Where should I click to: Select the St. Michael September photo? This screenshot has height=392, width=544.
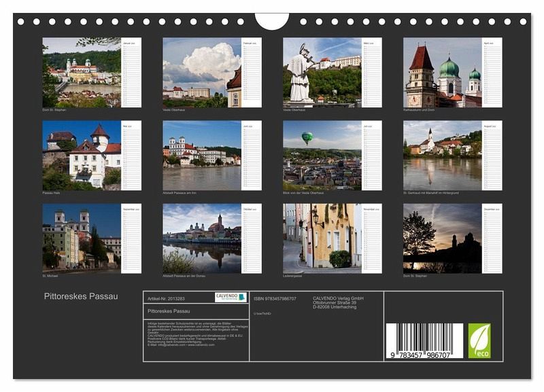82,238
